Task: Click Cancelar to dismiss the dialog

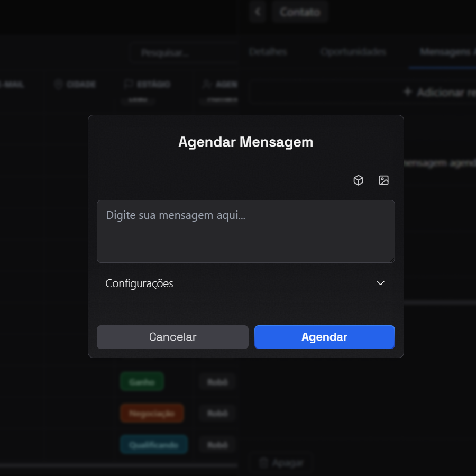Action: (x=172, y=337)
